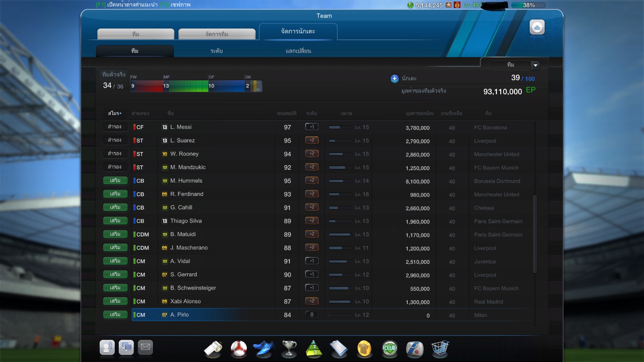Click L. Suarez's level progress bar
This screenshot has width=644, height=362.
click(340, 141)
